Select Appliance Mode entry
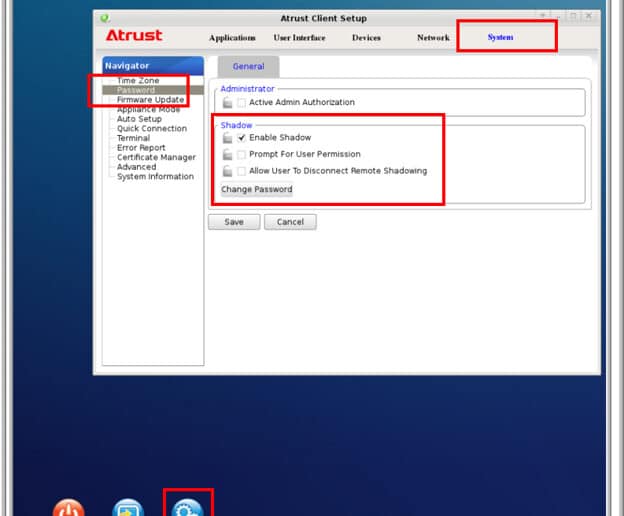The height and width of the screenshot is (516, 624). (148, 109)
